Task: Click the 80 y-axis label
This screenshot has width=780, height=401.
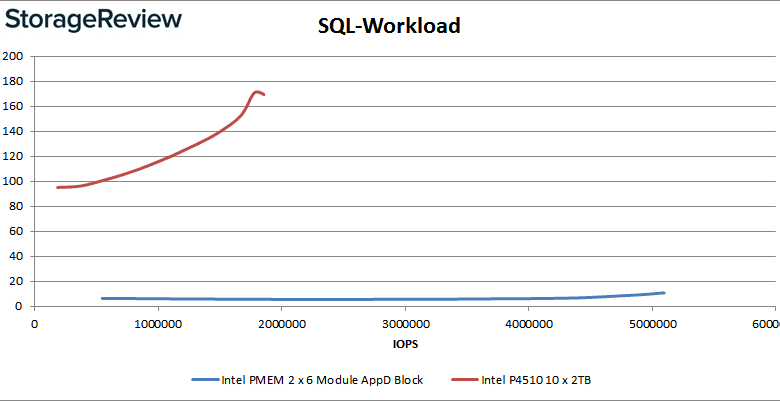Action: click(14, 206)
